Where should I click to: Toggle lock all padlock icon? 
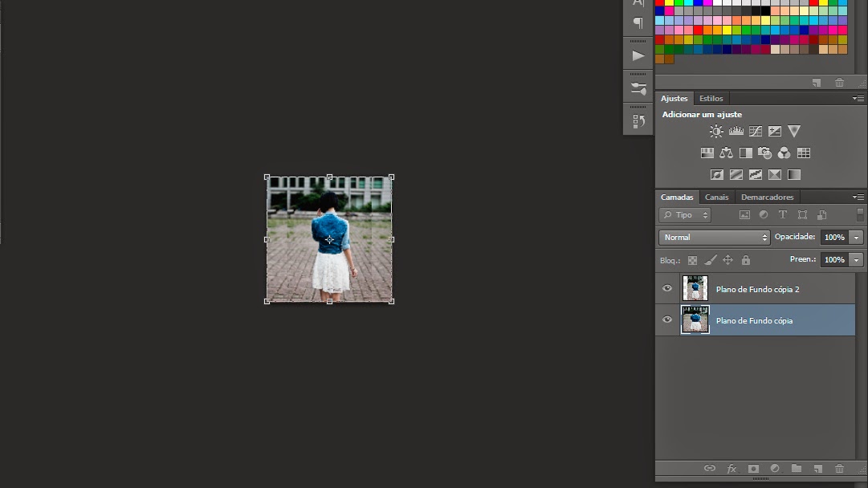tap(746, 259)
